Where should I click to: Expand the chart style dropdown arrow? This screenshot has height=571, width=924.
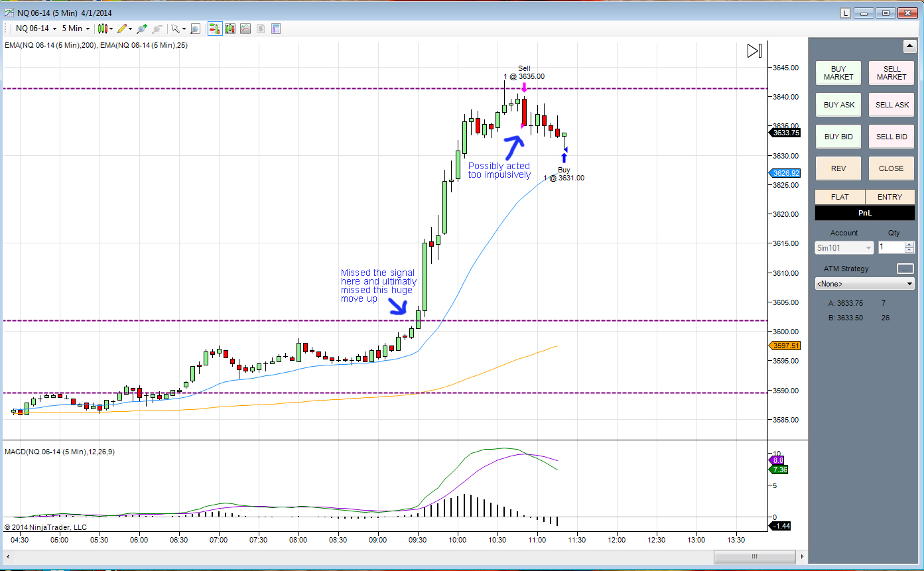(x=111, y=29)
